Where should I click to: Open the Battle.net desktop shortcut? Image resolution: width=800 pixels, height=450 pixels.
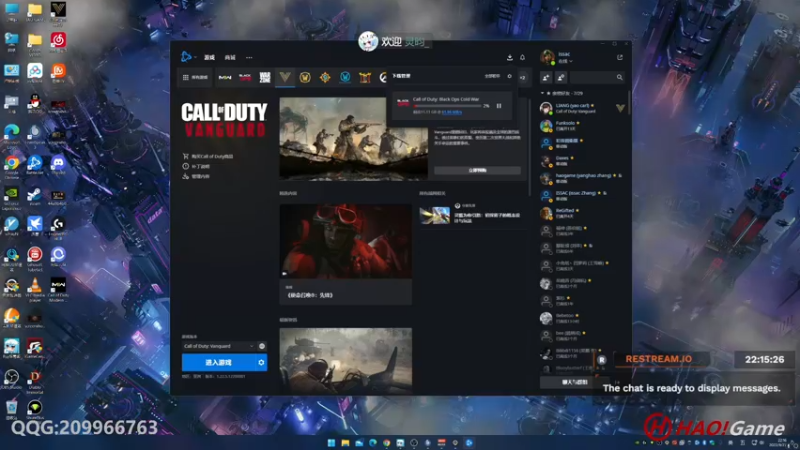pyautogui.click(x=35, y=166)
